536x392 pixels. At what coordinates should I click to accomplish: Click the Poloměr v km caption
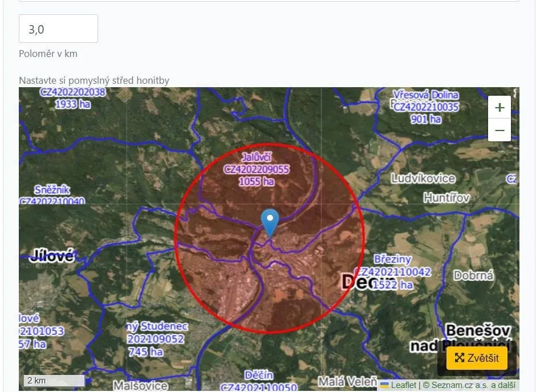(x=48, y=54)
